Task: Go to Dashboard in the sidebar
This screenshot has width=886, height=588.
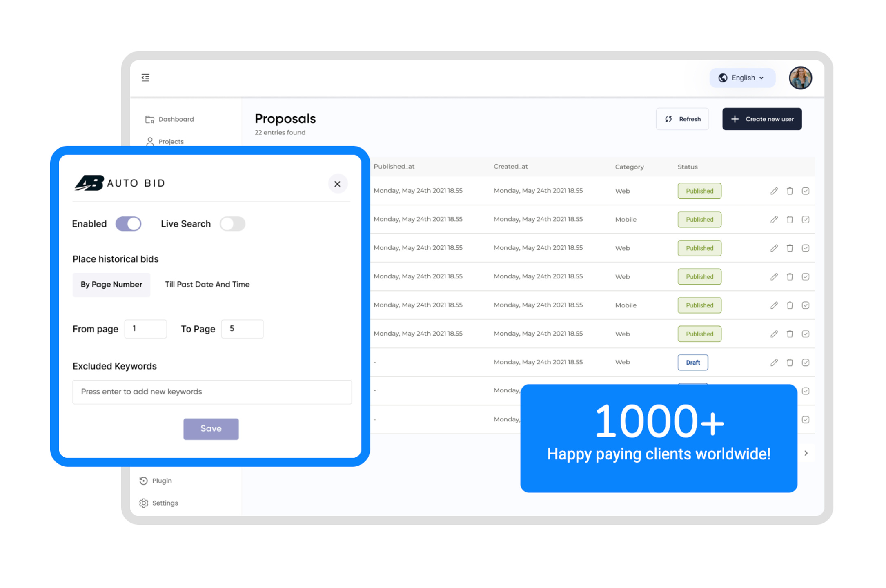Action: 170,119
